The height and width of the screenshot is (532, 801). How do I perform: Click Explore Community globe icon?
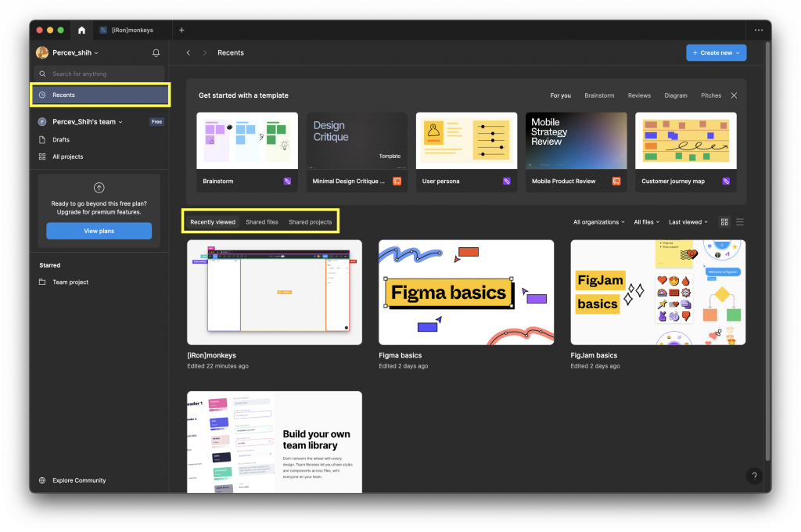(42, 480)
